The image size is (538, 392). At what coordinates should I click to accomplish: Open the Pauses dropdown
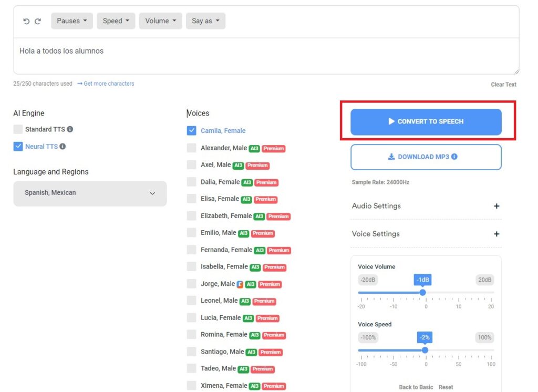pos(72,21)
